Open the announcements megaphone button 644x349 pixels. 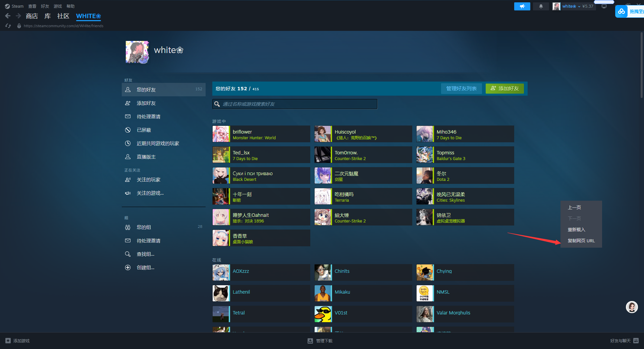point(522,6)
